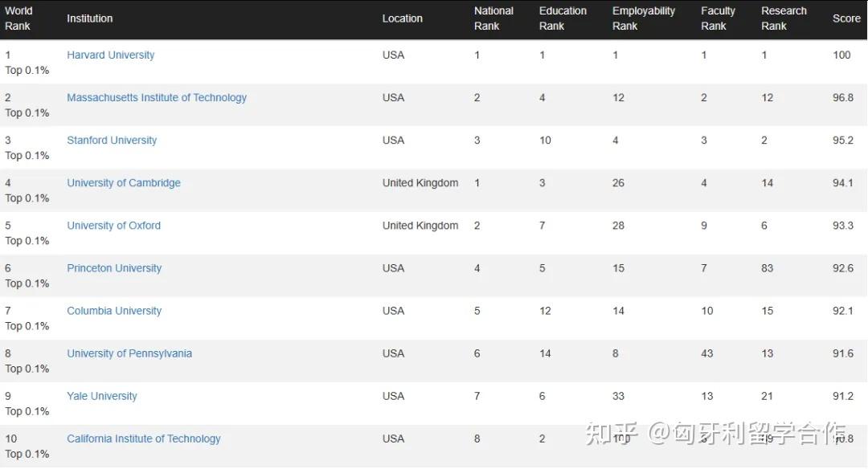This screenshot has height=469, width=868.
Task: Sort table by Score header
Action: [846, 18]
